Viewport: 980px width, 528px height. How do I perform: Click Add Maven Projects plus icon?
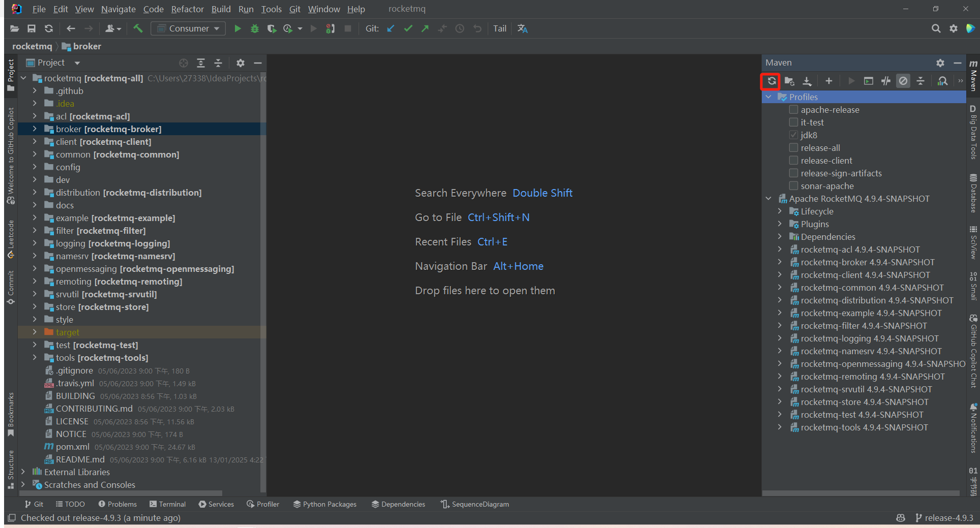click(x=828, y=81)
